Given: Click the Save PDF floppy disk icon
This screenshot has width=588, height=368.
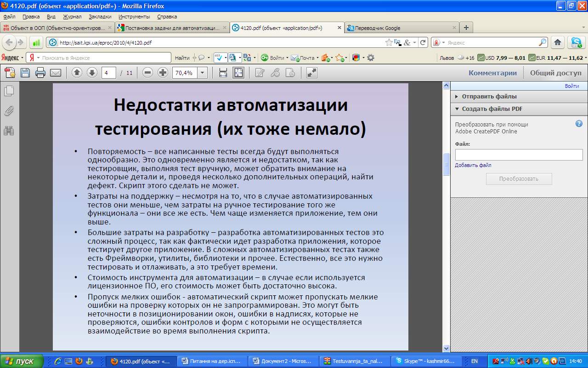Looking at the screenshot, I should coord(25,73).
